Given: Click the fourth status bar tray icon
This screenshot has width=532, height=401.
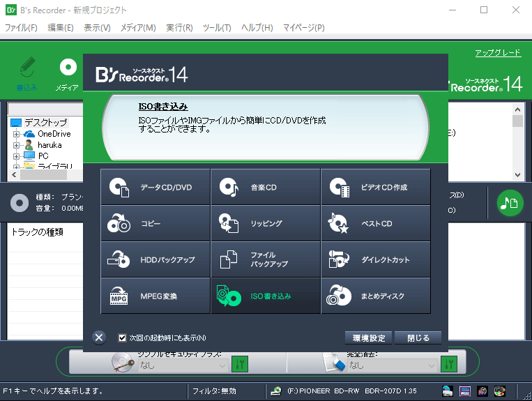Looking at the screenshot, I should (499, 391).
